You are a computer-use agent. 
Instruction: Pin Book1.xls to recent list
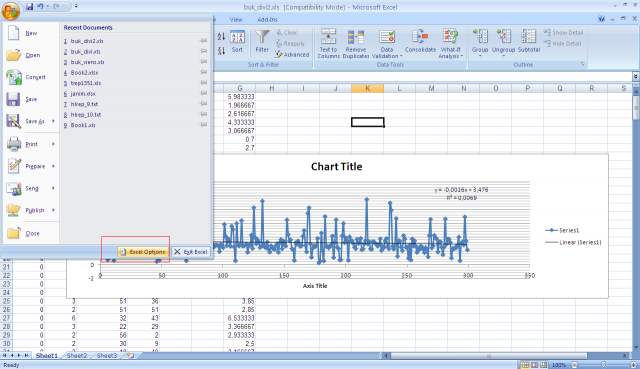203,125
